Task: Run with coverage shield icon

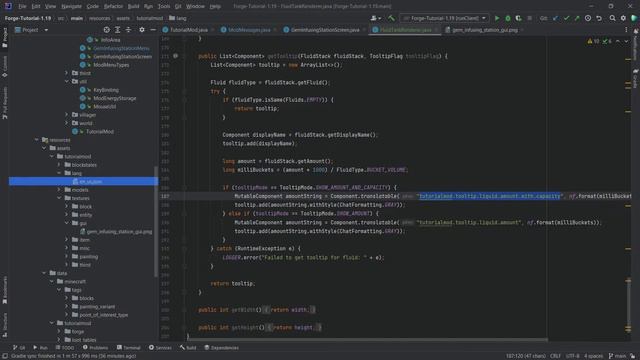Action: [x=518, y=18]
